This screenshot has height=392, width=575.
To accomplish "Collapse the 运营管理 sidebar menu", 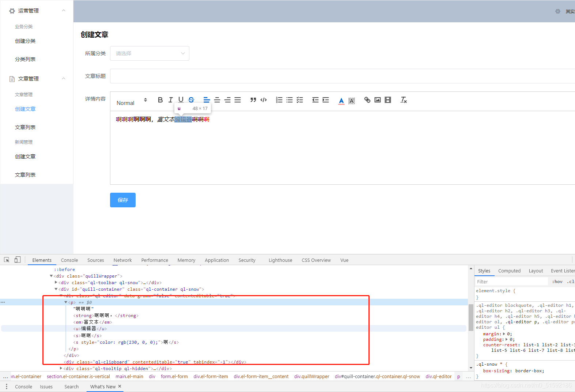I will [64, 11].
